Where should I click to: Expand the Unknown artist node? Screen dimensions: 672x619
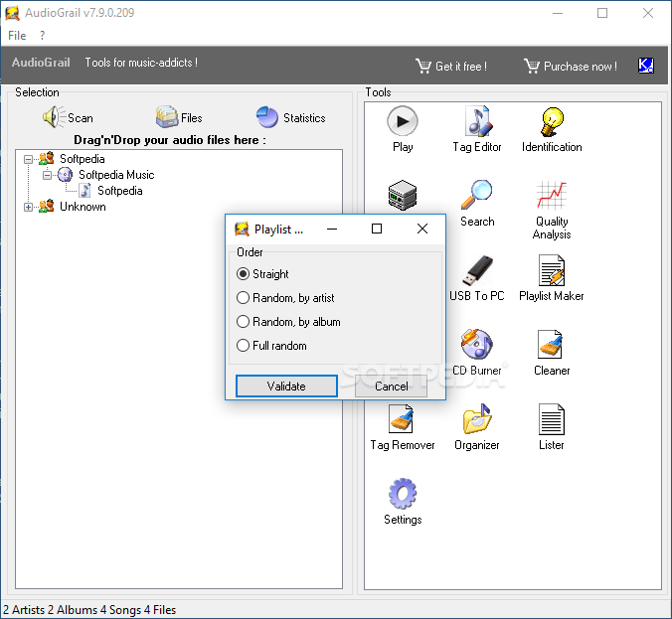(x=28, y=207)
